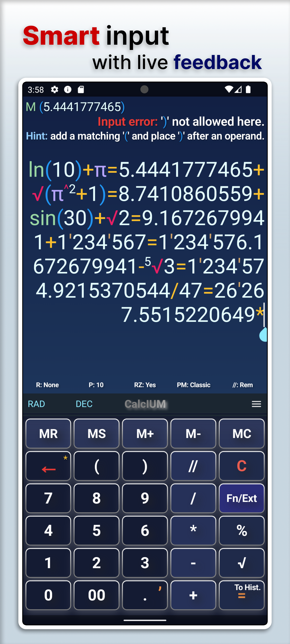
Task: Toggle the RAD angle mode
Action: point(36,404)
